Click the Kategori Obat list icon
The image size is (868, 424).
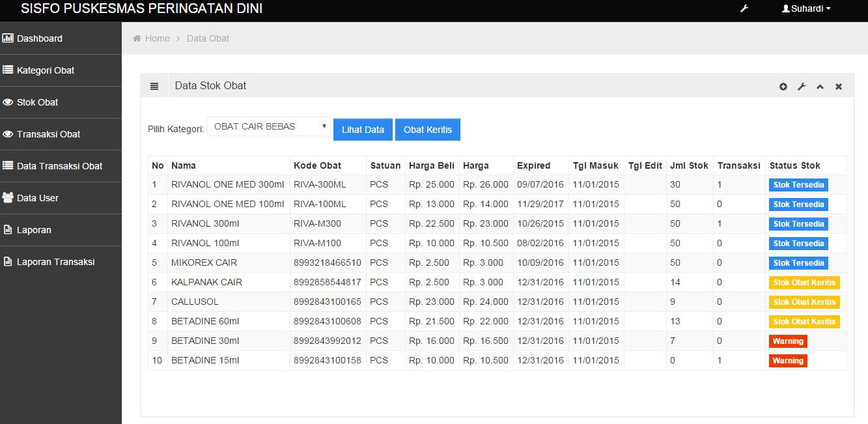pyautogui.click(x=8, y=70)
